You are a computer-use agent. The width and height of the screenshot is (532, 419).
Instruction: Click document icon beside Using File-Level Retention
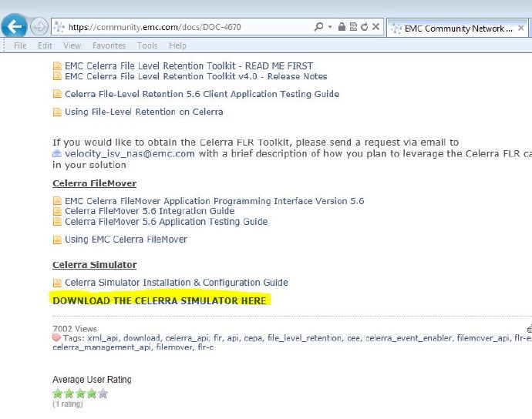click(x=57, y=112)
